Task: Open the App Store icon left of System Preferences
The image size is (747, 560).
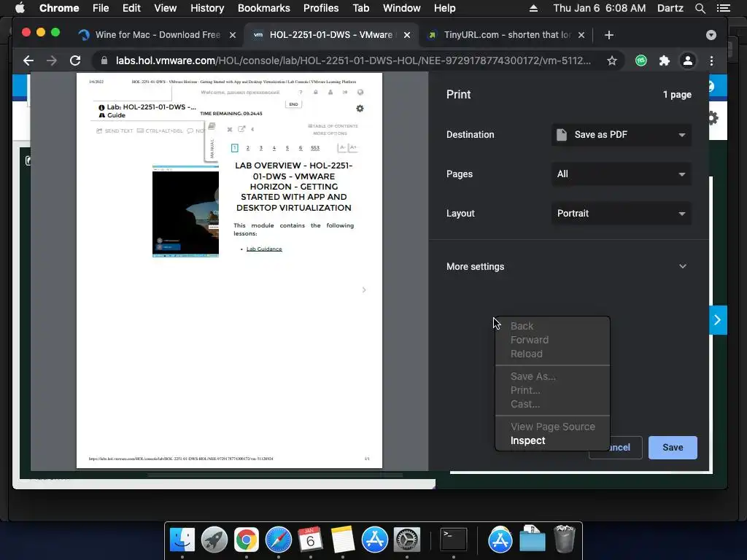Action: (375, 540)
